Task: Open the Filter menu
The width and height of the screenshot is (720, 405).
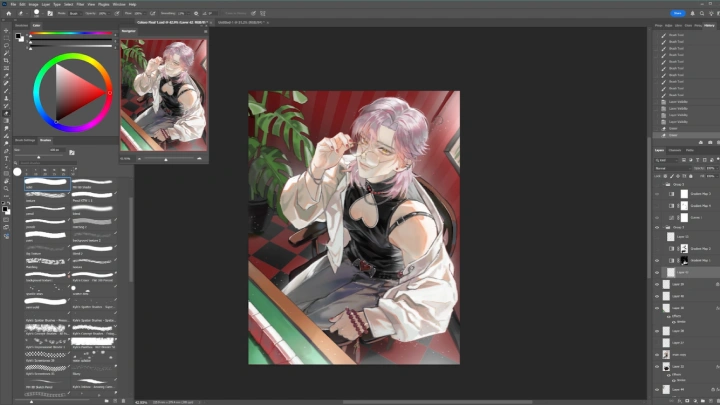Action: (x=80, y=4)
